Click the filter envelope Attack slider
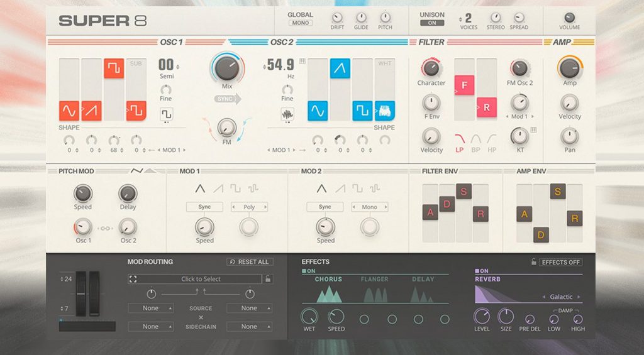 coord(430,212)
